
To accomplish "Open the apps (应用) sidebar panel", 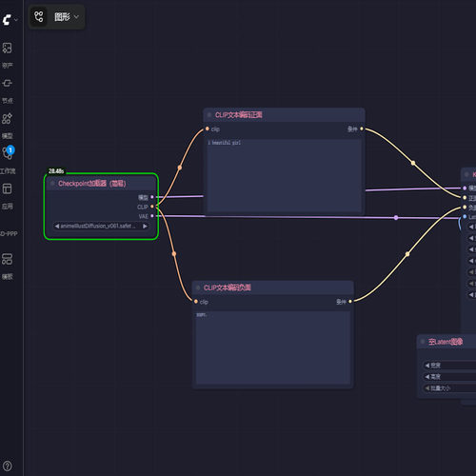I will click(x=8, y=196).
